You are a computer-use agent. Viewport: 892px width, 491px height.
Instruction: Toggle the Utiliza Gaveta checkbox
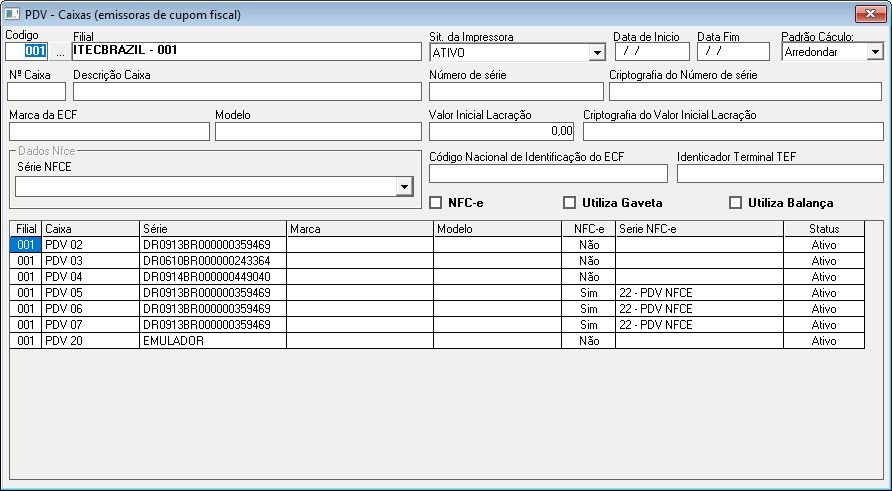[x=569, y=203]
